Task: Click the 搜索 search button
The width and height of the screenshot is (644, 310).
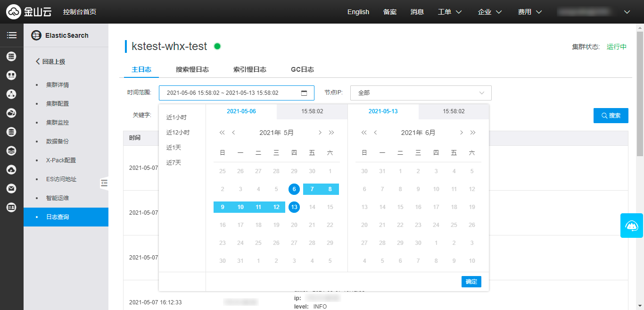Action: click(x=611, y=116)
